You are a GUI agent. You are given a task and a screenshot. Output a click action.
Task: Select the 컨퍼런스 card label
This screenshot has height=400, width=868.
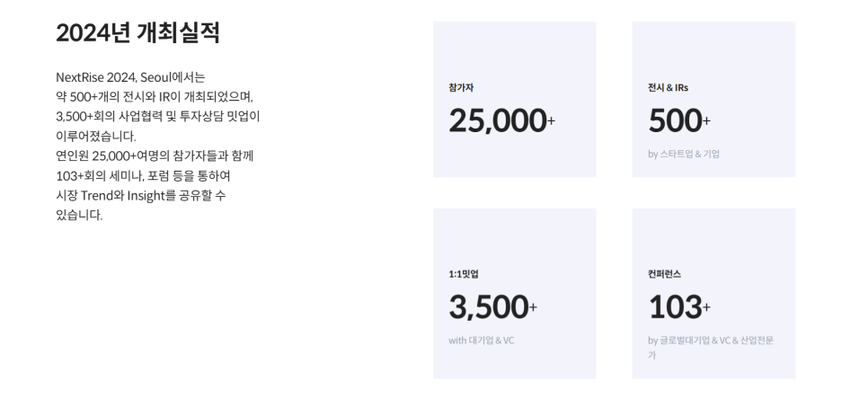point(664,274)
